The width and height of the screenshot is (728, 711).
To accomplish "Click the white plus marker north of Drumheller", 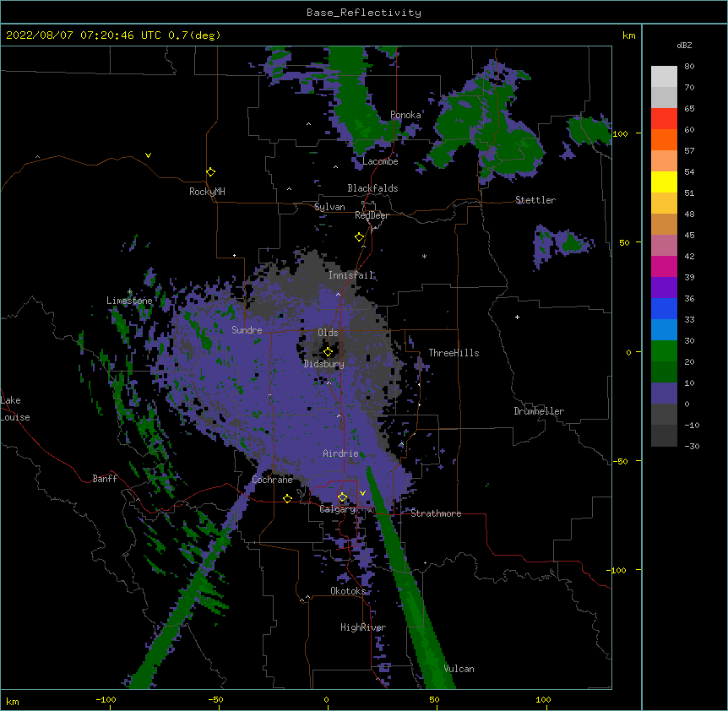I will pos(517,317).
